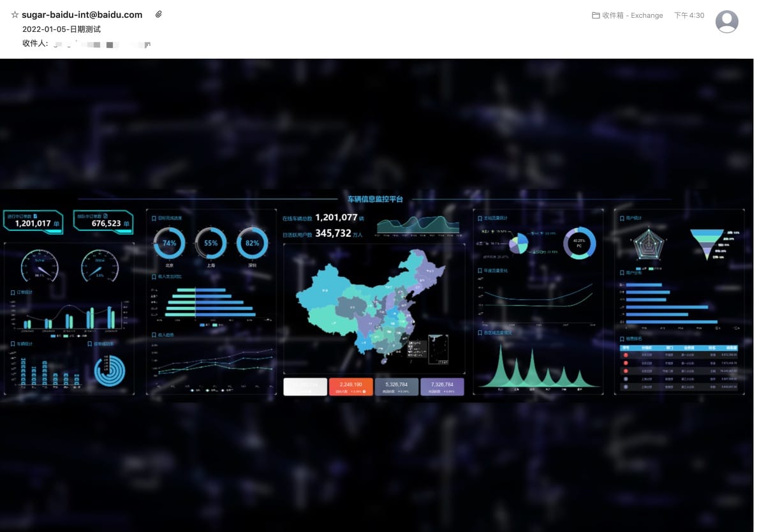
Task: Click the gray 5,326,784 stat card
Action: (397, 387)
